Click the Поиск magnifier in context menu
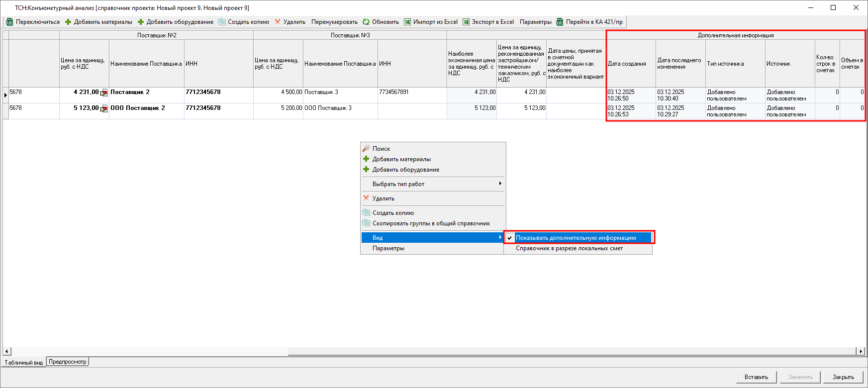The width and height of the screenshot is (868, 388). pyautogui.click(x=366, y=149)
